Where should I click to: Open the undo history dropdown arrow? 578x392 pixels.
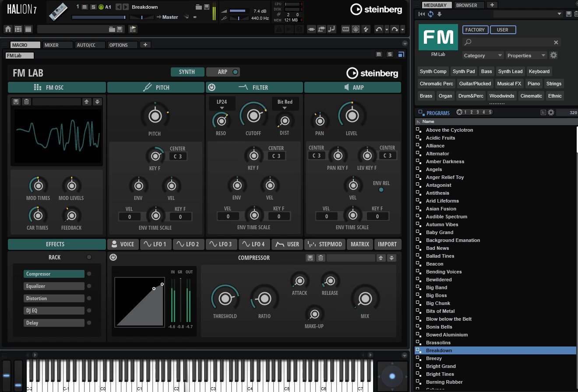(386, 29)
